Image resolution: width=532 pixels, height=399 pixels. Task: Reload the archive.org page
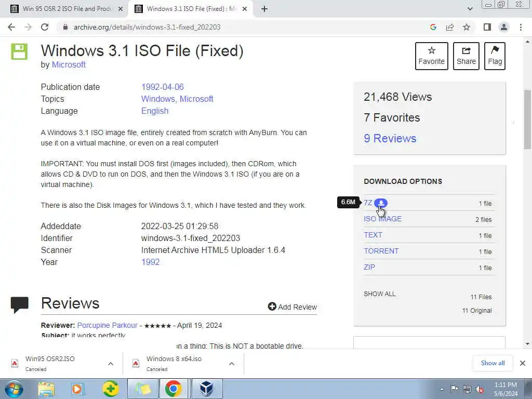click(x=45, y=27)
